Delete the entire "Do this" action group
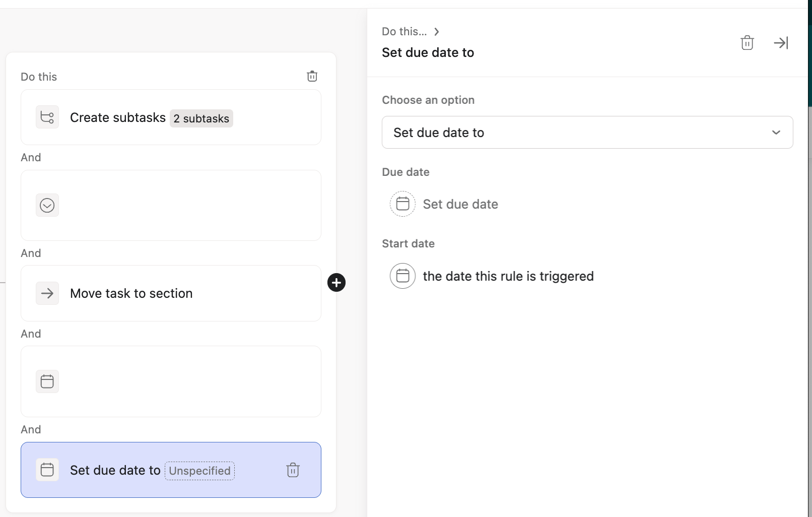Viewport: 812px width, 517px height. pos(312,76)
